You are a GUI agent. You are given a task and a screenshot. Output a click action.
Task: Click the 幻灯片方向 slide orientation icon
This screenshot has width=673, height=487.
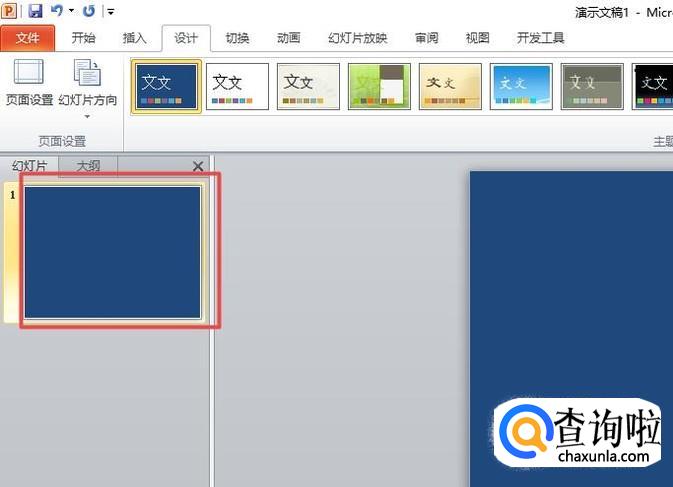click(88, 74)
